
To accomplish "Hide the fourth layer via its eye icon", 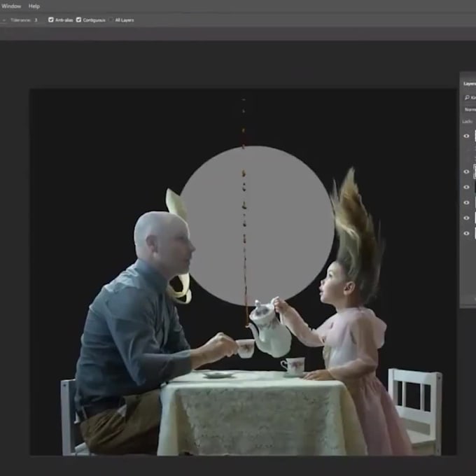I will pyautogui.click(x=467, y=203).
